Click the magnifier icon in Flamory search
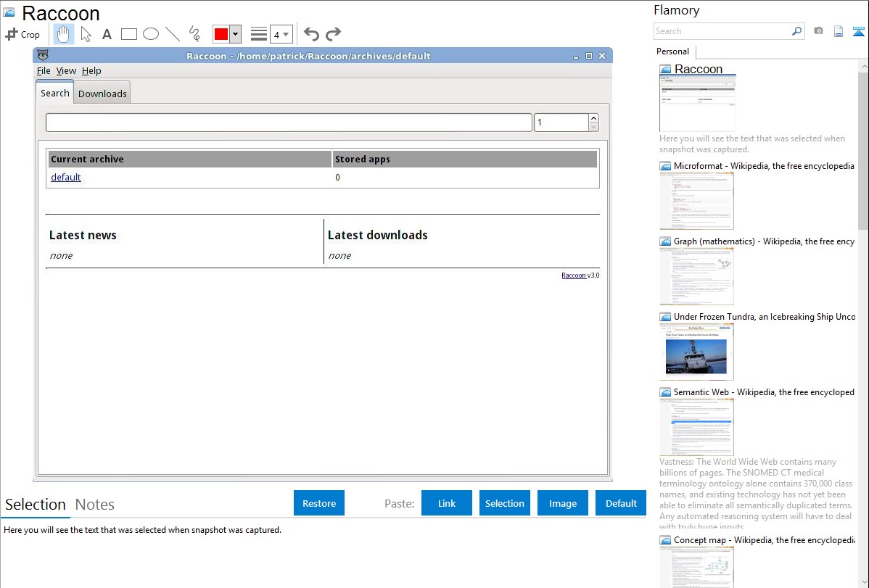The height and width of the screenshot is (588, 869). [x=797, y=31]
